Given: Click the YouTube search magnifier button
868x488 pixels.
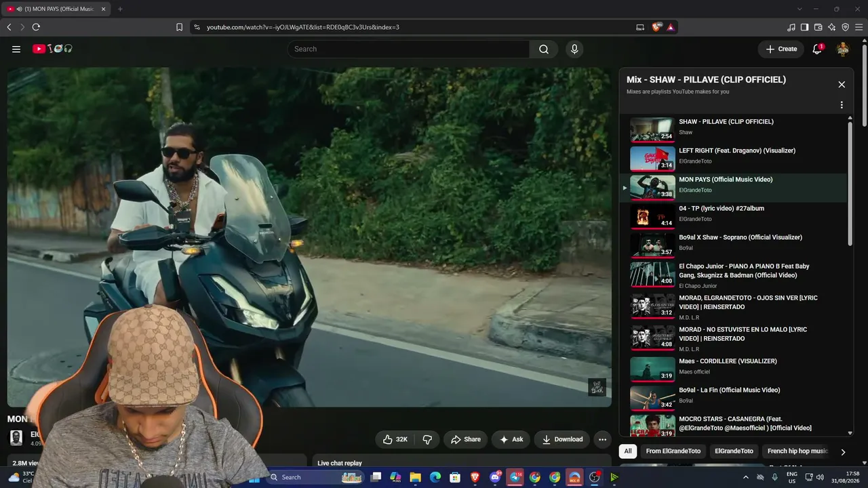Looking at the screenshot, I should click(x=544, y=49).
